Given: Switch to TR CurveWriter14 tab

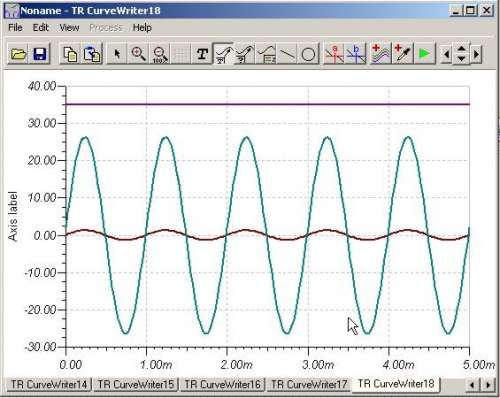Looking at the screenshot, I should pyautogui.click(x=49, y=384).
